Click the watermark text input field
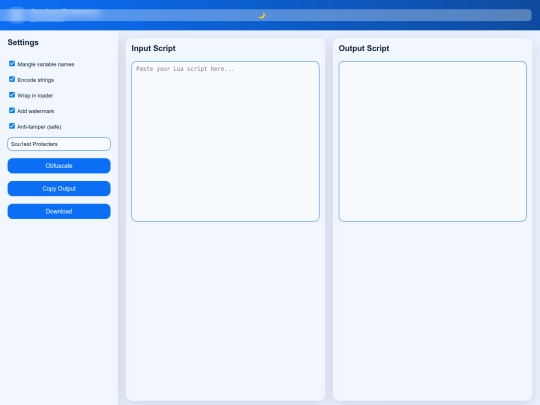Screen dimensions: 540x405 click(59, 144)
